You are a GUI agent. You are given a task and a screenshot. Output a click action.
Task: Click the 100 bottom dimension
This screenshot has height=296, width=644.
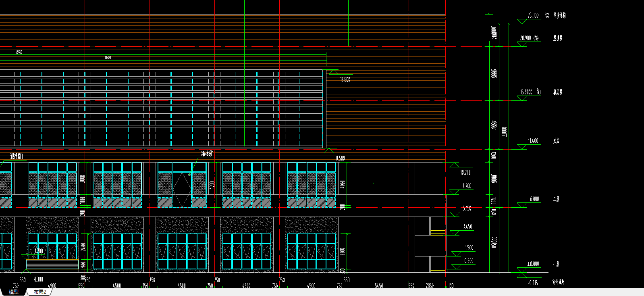pyautogui.click(x=451, y=286)
